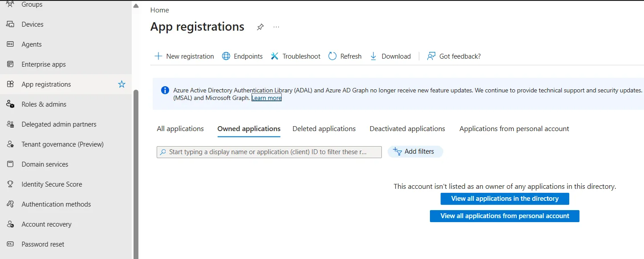The width and height of the screenshot is (644, 259).
Task: Switch to the All applications tab
Action: tap(180, 128)
